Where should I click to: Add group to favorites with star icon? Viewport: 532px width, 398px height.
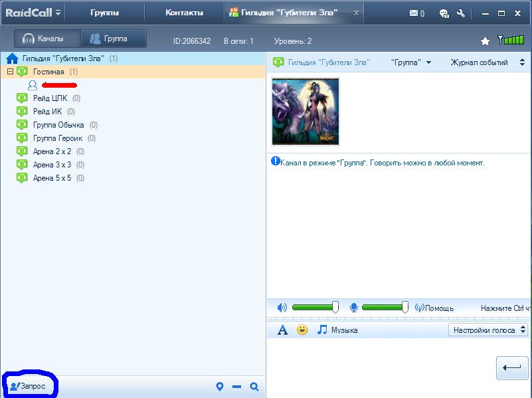click(486, 41)
